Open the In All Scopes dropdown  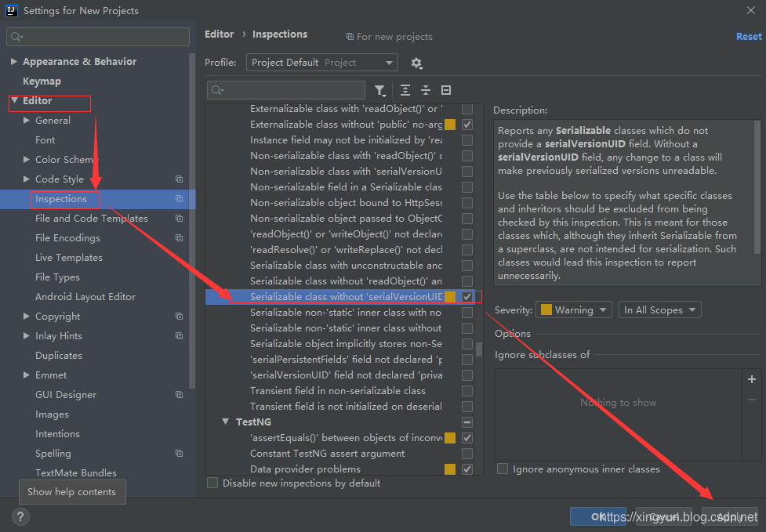coord(659,310)
